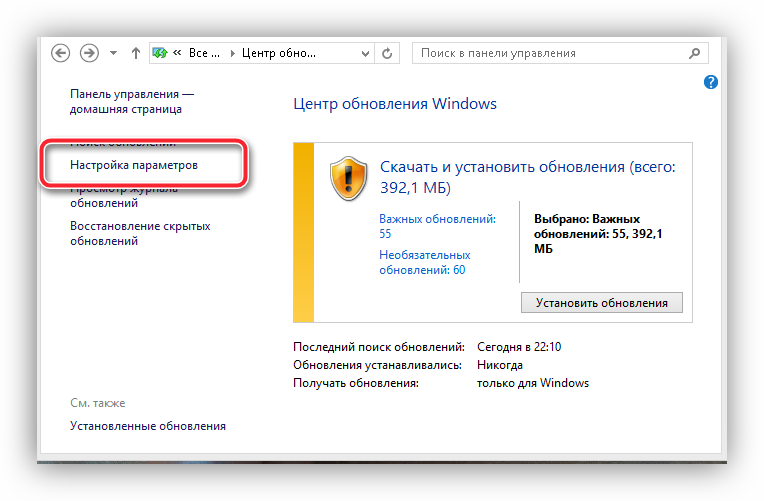This screenshot has height=501, width=764.
Task: Open 'Важных обновлений: 55' link
Action: [437, 226]
